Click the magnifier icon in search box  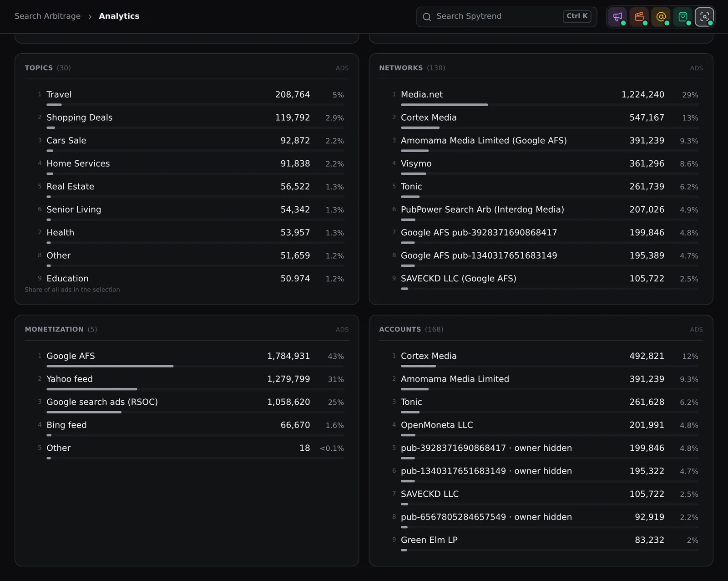[427, 17]
